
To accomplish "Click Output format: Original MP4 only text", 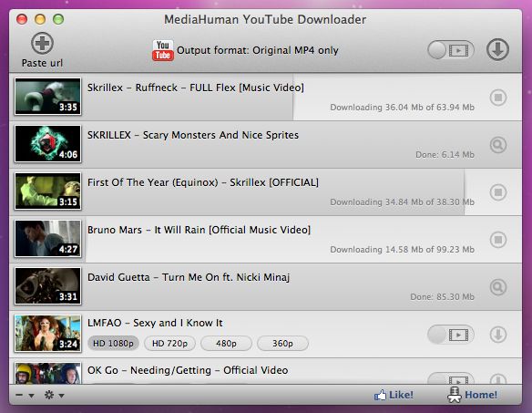I will click(258, 50).
